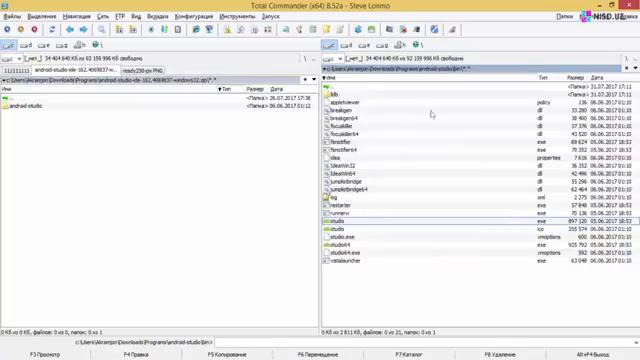
Task: Switch right panel to drive c
Action: tap(329, 45)
